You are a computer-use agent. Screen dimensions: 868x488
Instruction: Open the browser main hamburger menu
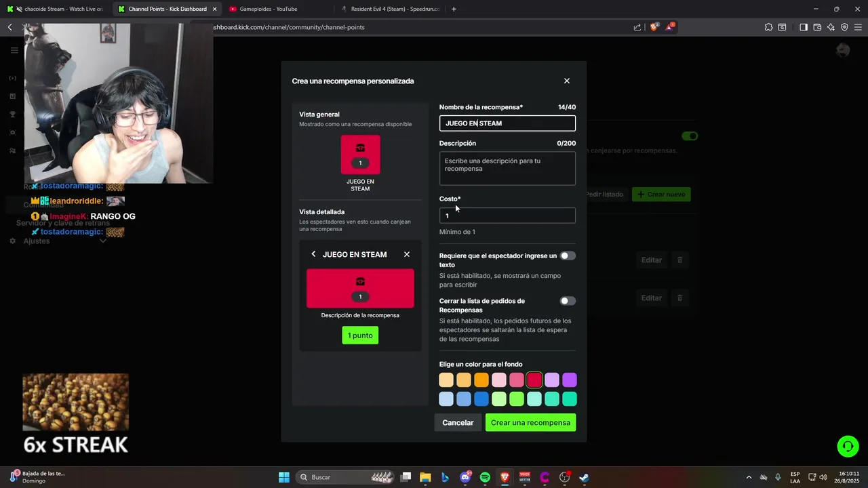(x=858, y=27)
